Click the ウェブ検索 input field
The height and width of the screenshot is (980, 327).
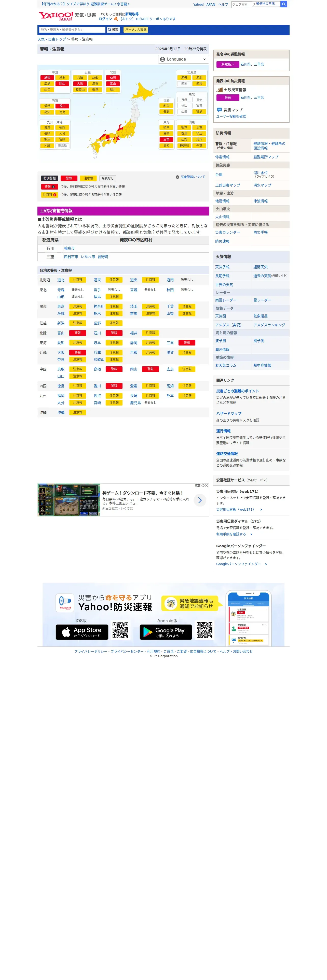pos(241,4)
